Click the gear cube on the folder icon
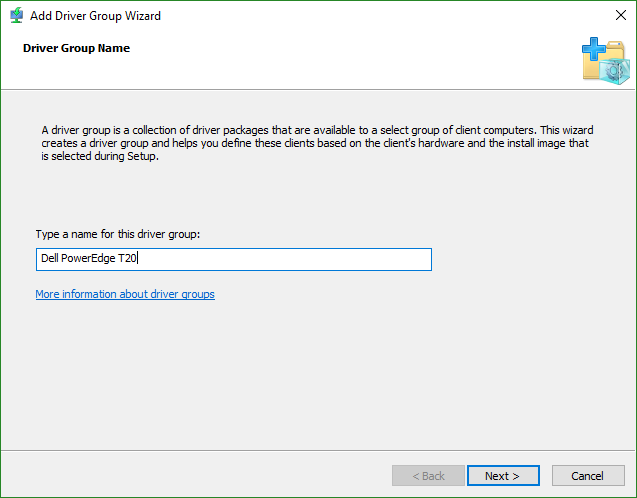Image resolution: width=637 pixels, height=498 pixels. coord(615,71)
